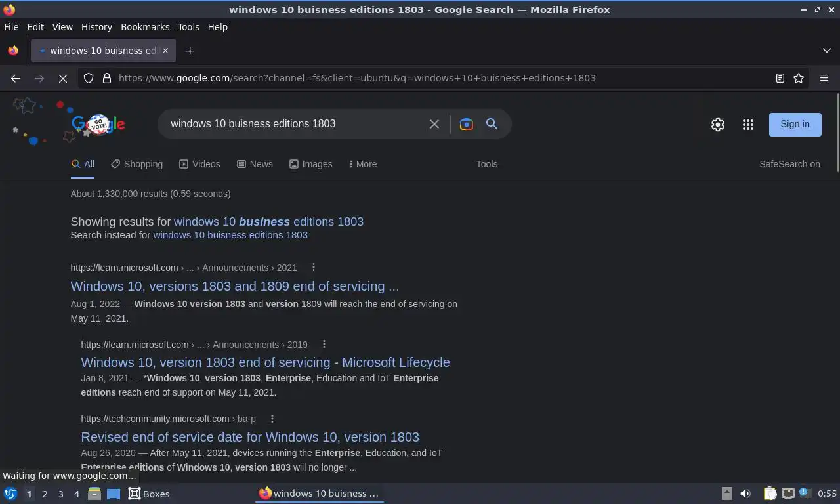Select the All results tab
This screenshot has width=840, height=504.
coord(83,164)
